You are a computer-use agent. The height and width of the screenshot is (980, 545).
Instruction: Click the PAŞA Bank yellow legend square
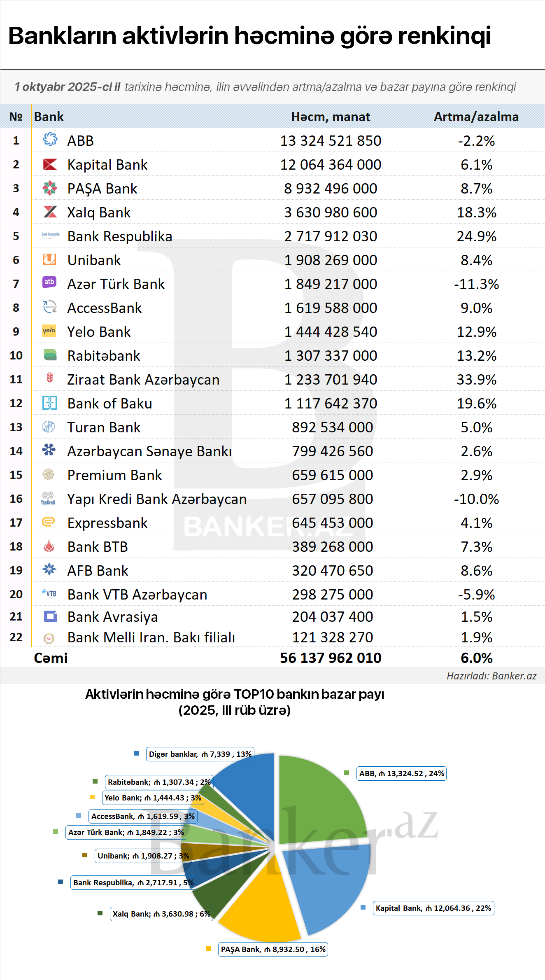pos(208,949)
